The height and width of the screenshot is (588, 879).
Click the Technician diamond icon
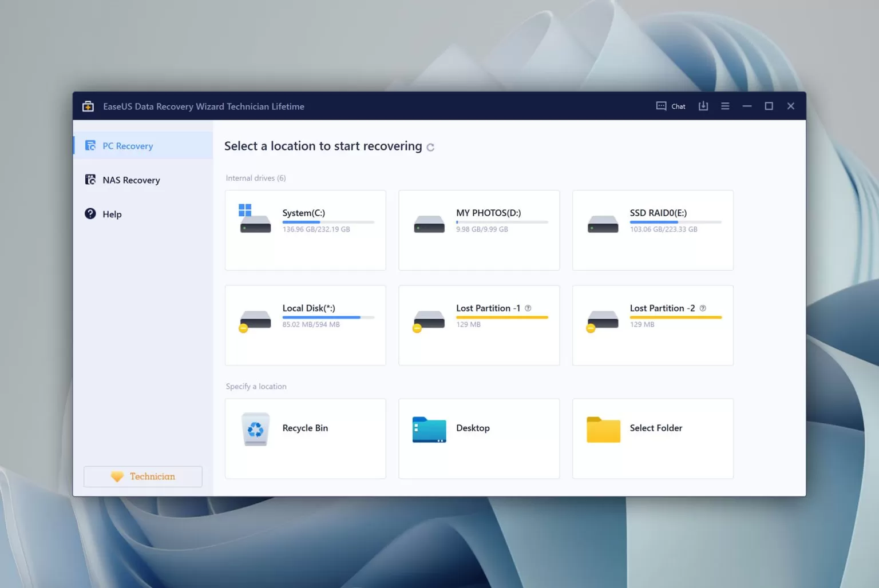click(x=117, y=476)
